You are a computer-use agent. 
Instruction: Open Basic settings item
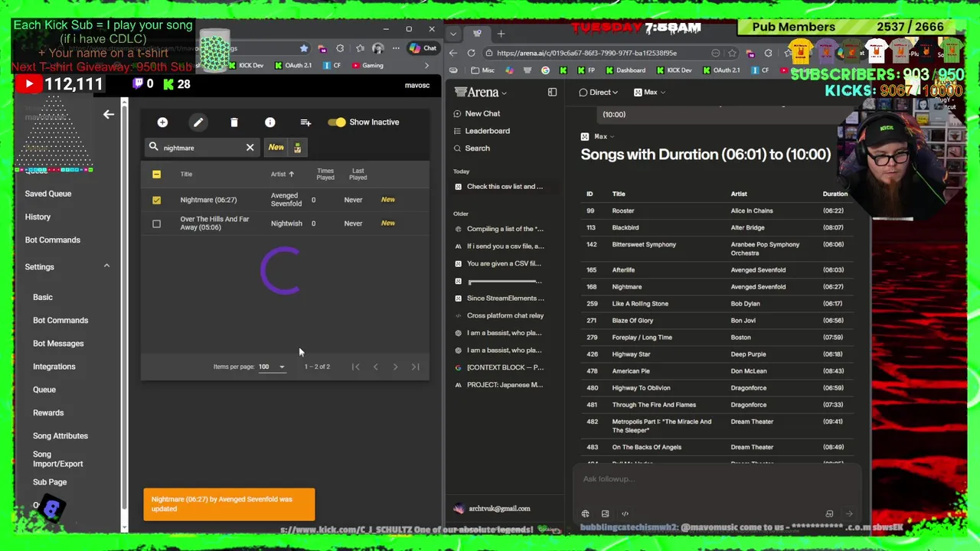43,297
